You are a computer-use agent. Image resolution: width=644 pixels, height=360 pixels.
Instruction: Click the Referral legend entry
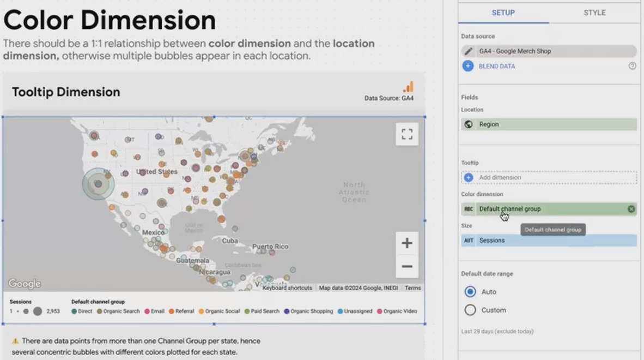181,311
